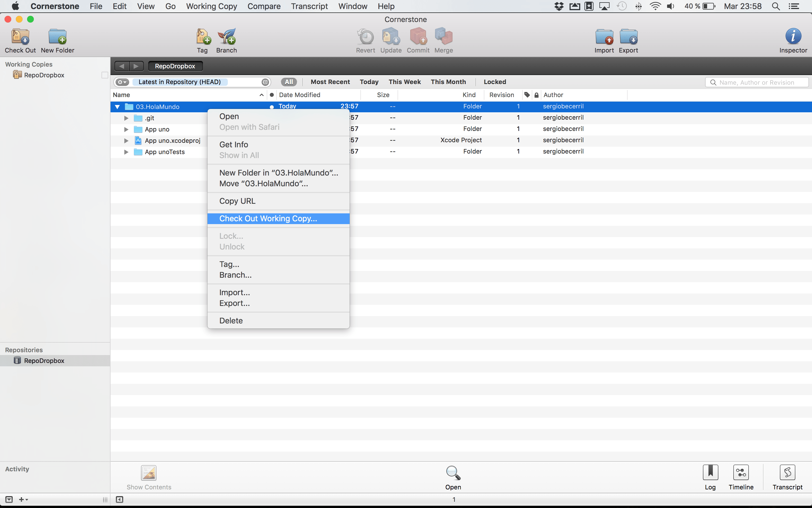Click the Import toolbar icon
This screenshot has width=812, height=508.
pos(604,36)
